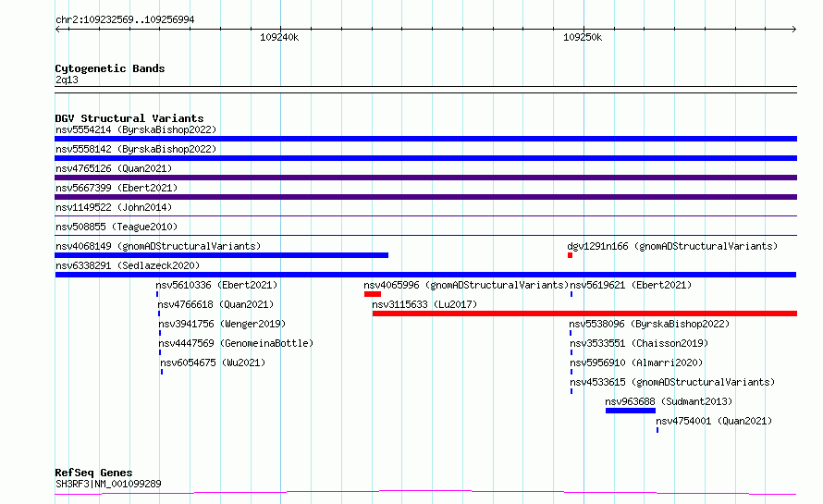The height and width of the screenshot is (504, 823).
Task: Open nsv4068149 (gnomADStructuralVariants) label
Action: click(x=158, y=246)
